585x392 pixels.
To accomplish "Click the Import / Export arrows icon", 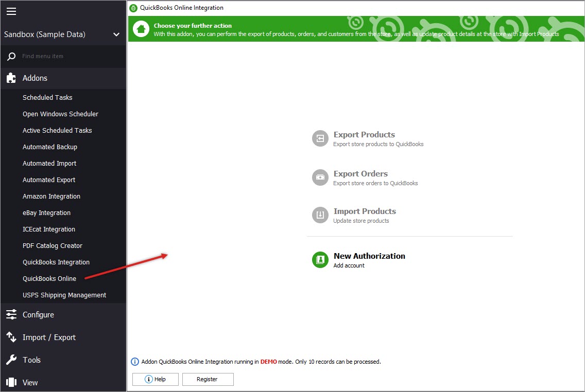I will 11,337.
